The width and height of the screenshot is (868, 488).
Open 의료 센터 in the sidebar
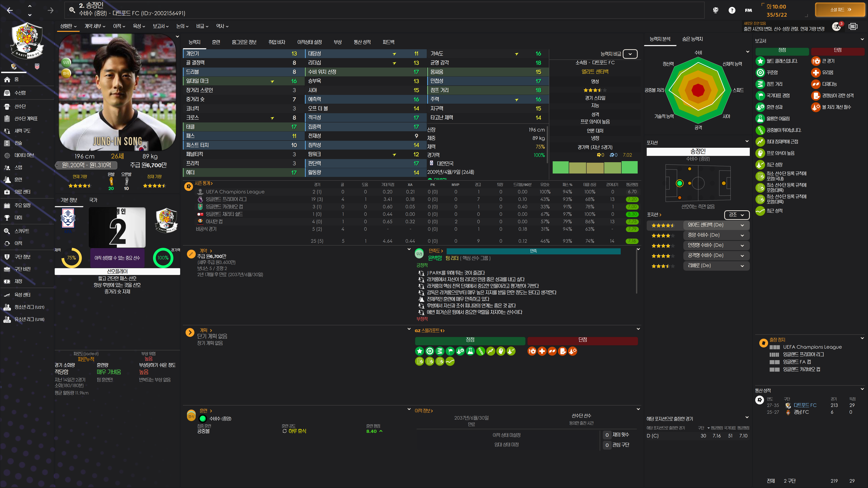[x=27, y=192]
